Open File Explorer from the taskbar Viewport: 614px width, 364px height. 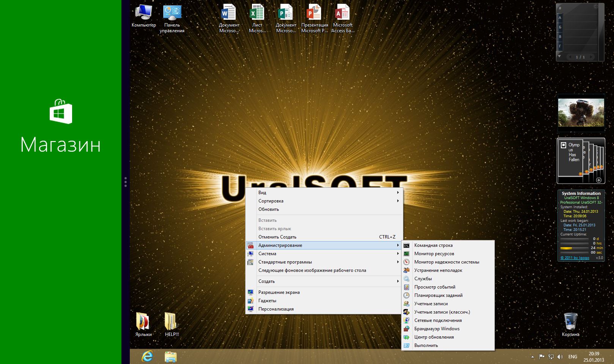[x=171, y=357]
